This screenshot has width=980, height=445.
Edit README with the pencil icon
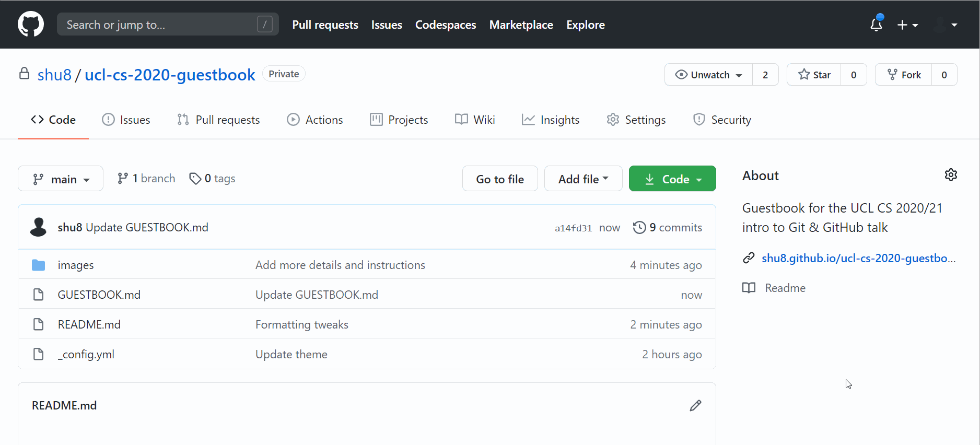[695, 405]
